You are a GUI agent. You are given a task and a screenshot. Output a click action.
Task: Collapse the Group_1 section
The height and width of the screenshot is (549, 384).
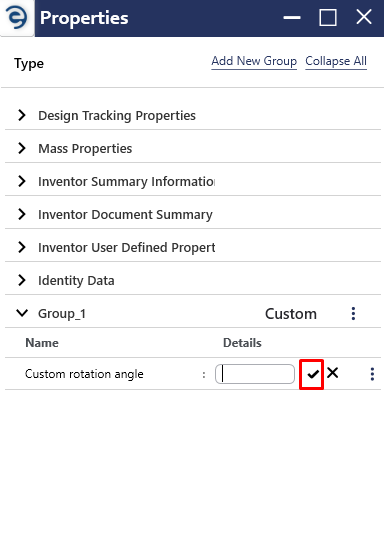[22, 313]
